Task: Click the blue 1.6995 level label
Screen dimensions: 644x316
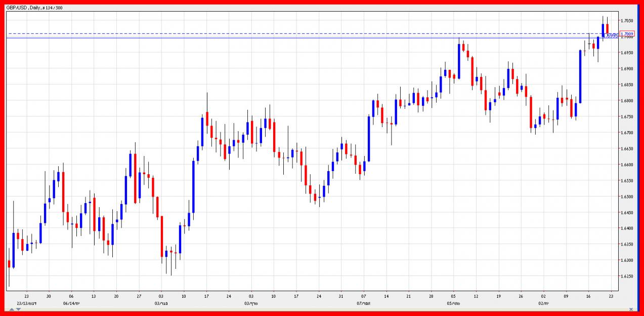Action: 612,36
